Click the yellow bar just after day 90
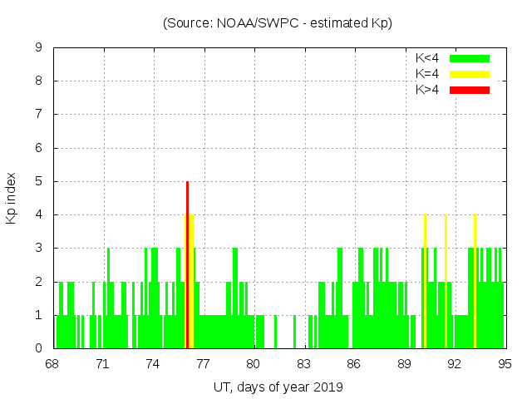The width and height of the screenshot is (532, 399). tap(425, 283)
